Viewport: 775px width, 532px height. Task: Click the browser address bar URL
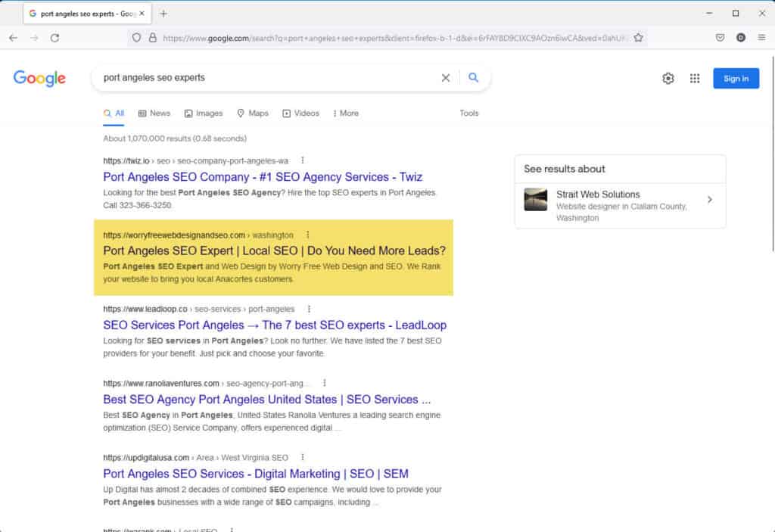(393, 38)
